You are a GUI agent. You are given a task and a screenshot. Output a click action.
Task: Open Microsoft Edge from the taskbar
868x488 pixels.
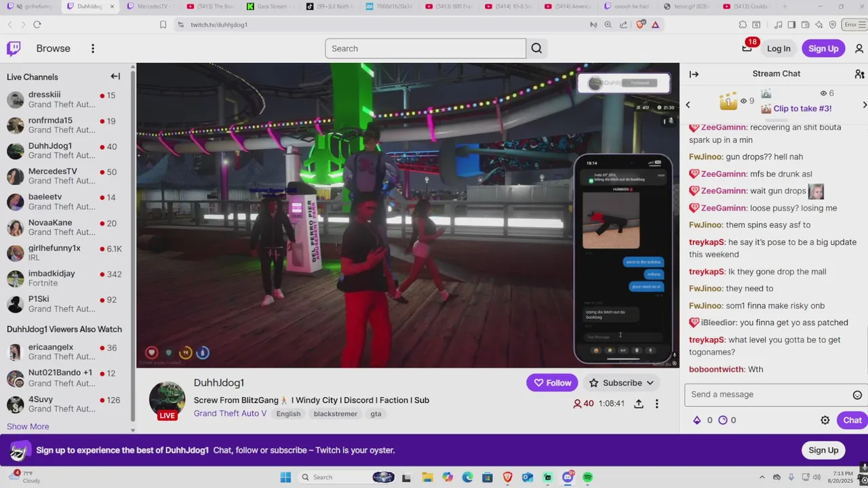pos(467,477)
